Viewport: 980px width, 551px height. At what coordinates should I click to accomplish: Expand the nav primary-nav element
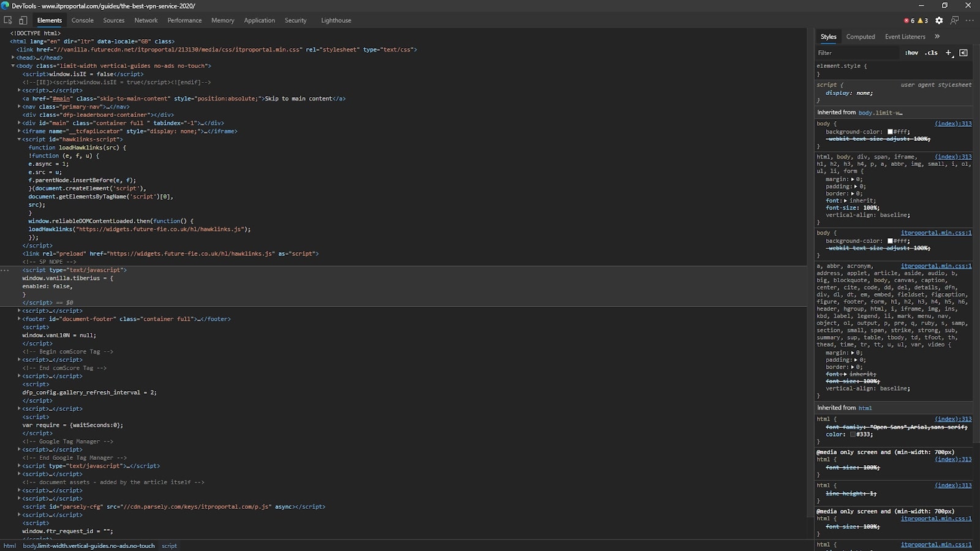tap(19, 107)
